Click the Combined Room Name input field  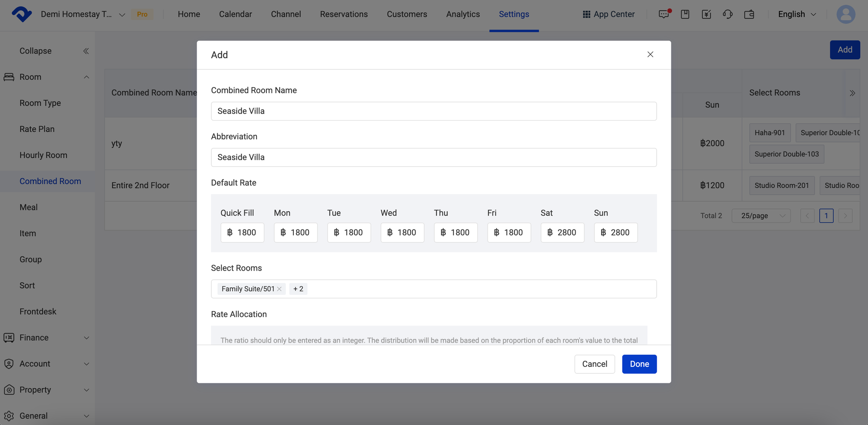click(433, 111)
